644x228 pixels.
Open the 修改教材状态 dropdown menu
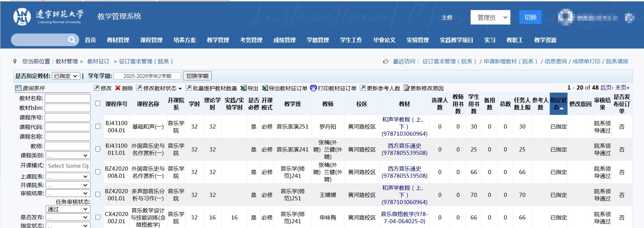click(x=159, y=88)
